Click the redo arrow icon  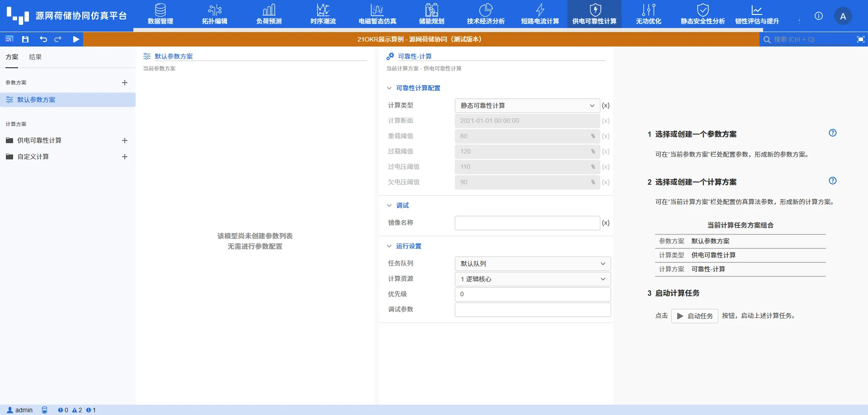point(58,39)
